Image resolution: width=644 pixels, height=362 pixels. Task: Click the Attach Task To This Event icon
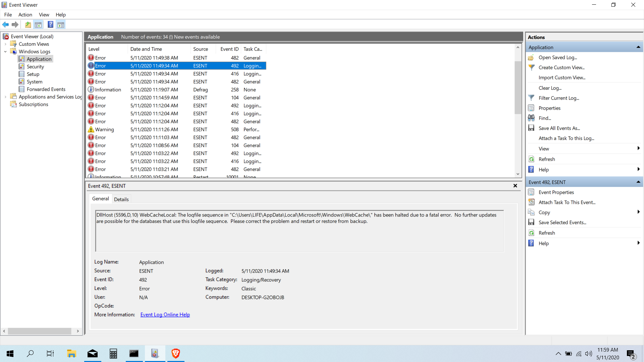[x=531, y=202]
